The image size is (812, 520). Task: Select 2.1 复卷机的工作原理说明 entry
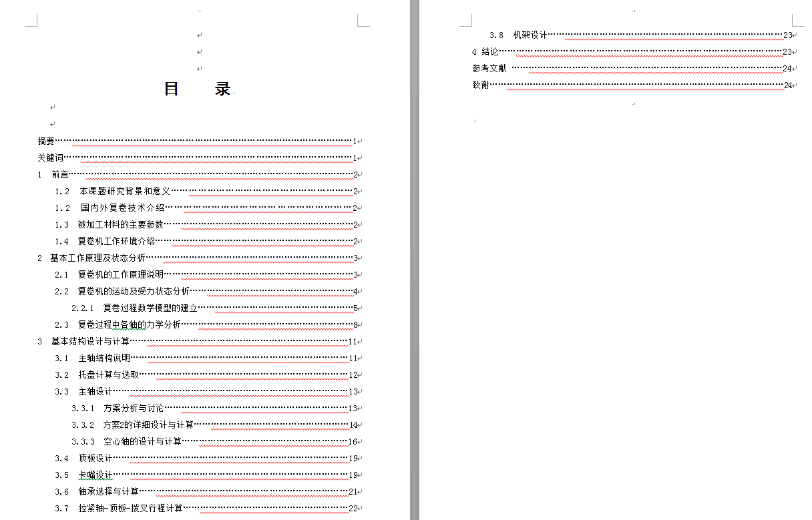tap(206, 275)
